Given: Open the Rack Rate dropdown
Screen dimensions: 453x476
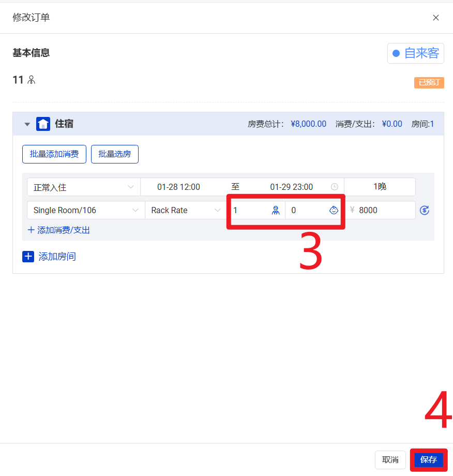Looking at the screenshot, I should pos(185,210).
